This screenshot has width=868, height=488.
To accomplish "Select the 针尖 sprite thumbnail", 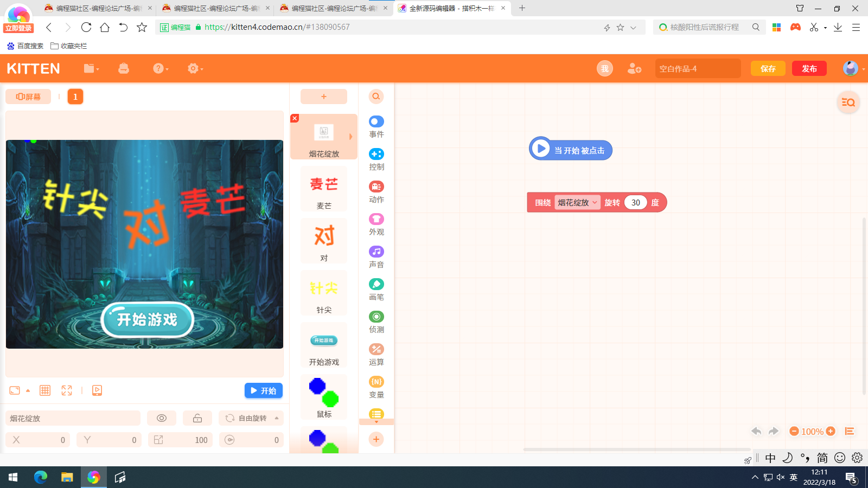I will [324, 293].
